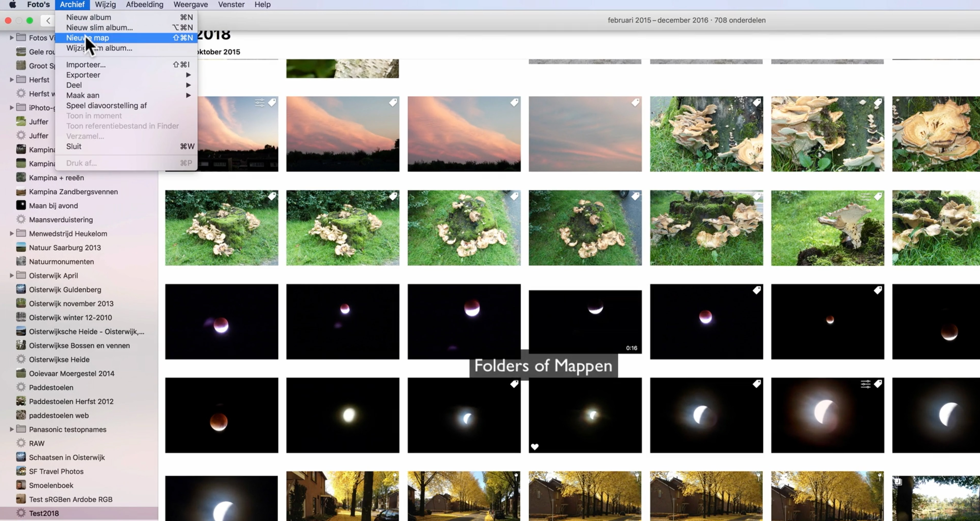Click the Test2018 smart album gear icon

(21, 513)
